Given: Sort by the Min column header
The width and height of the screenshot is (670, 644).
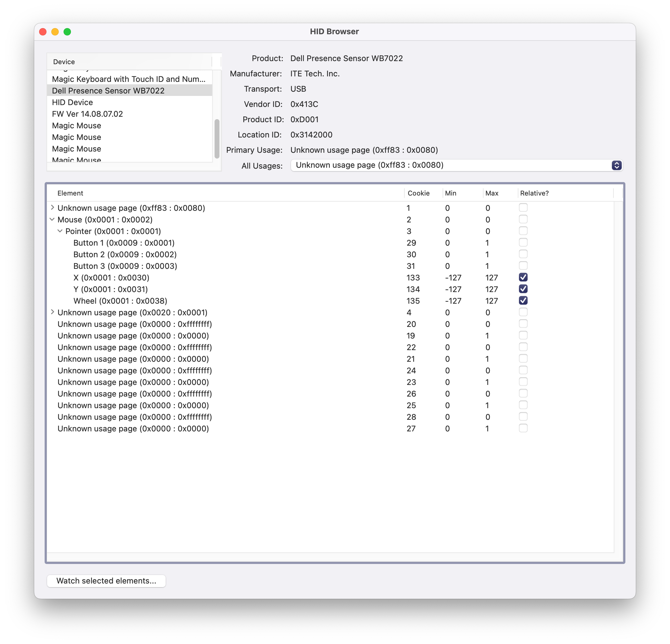Looking at the screenshot, I should click(x=463, y=193).
